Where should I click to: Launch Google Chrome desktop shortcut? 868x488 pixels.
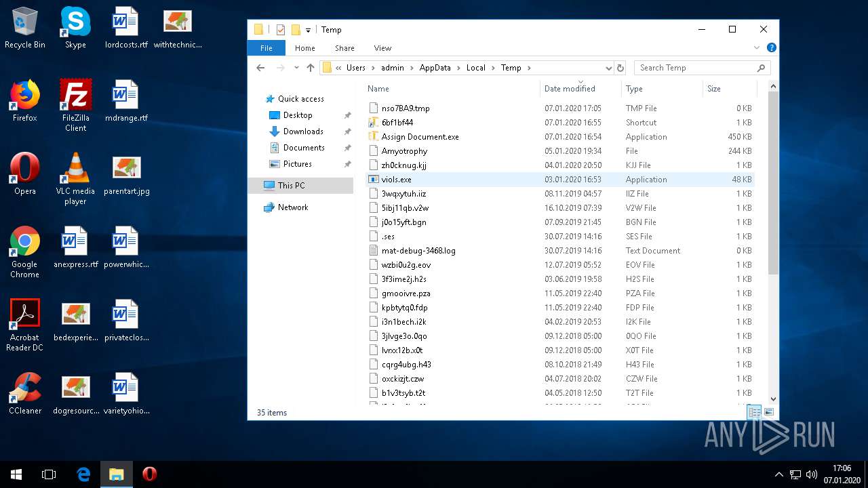click(25, 253)
